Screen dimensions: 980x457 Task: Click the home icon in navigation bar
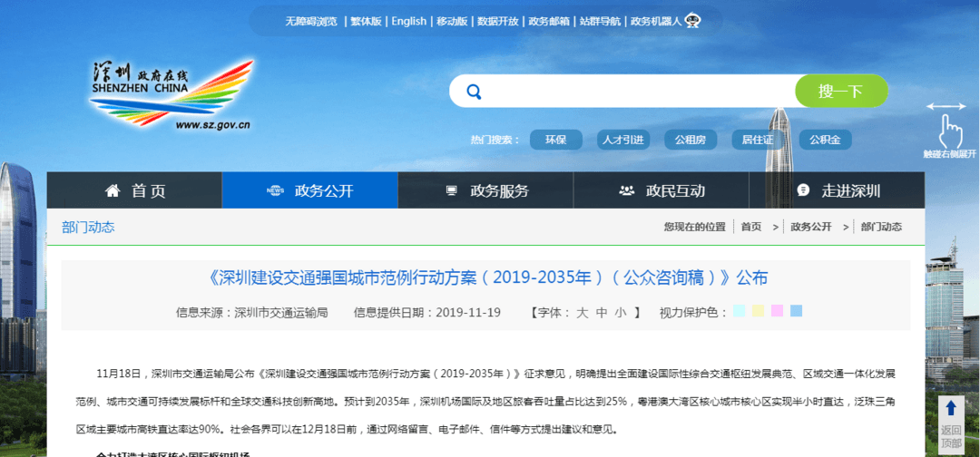click(113, 190)
